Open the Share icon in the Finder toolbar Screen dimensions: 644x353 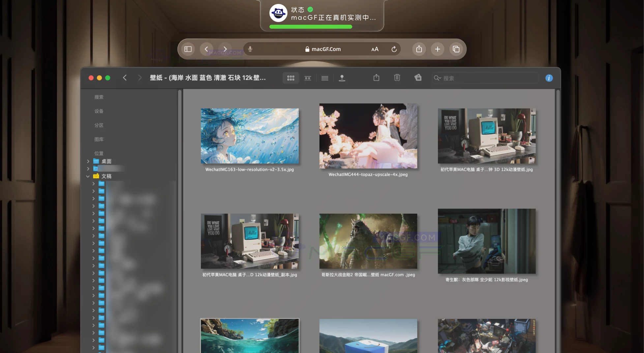(x=376, y=77)
